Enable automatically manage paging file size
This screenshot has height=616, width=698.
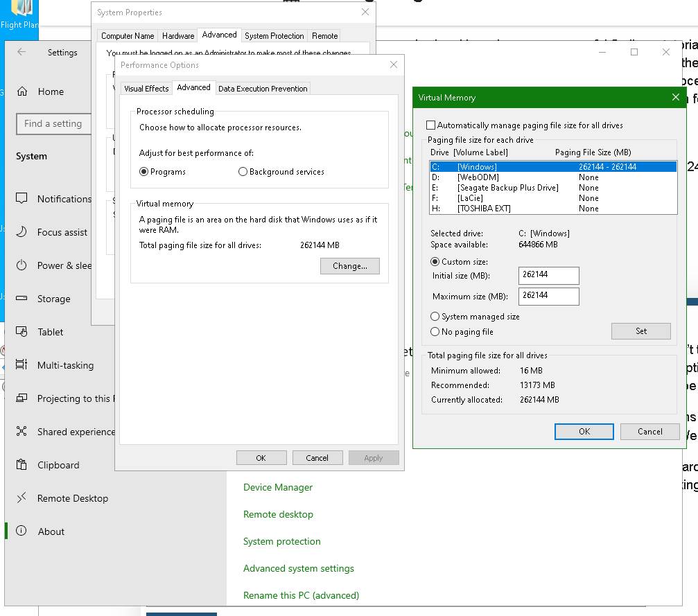[x=431, y=125]
